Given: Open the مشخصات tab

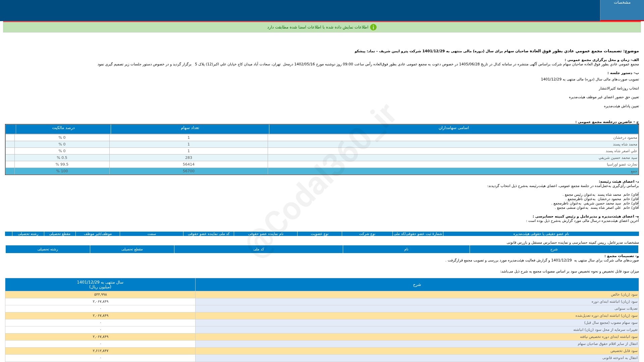Looking at the screenshot, I should pos(622,10).
